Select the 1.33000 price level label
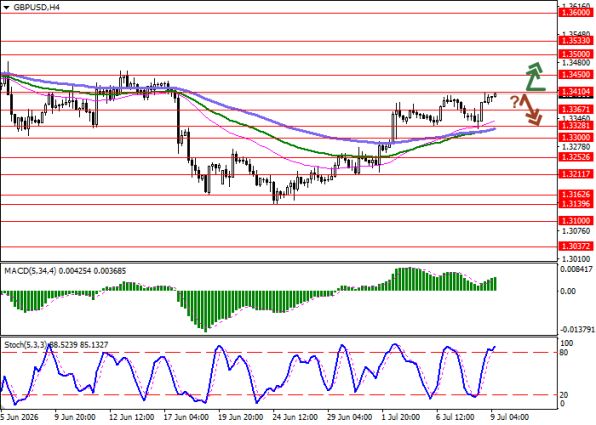This screenshot has width=596, height=425. (576, 137)
